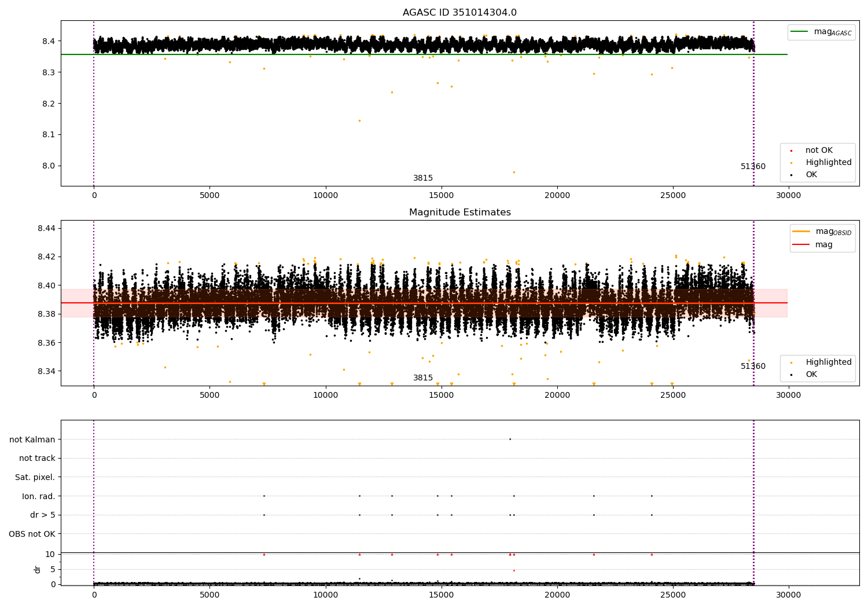The height and width of the screenshot is (608, 868).
Task: Click the plot title "AGASC ID 351014304.0"
Action: (459, 13)
